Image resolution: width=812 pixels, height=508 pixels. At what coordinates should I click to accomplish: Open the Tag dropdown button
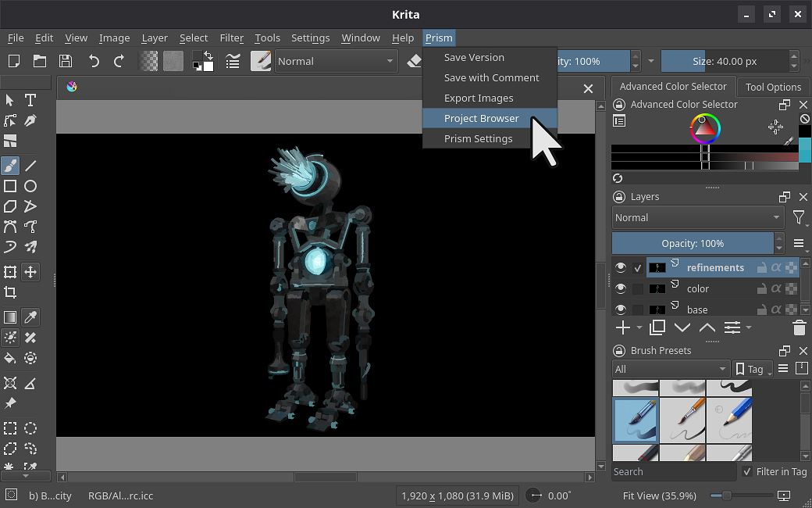[753, 369]
